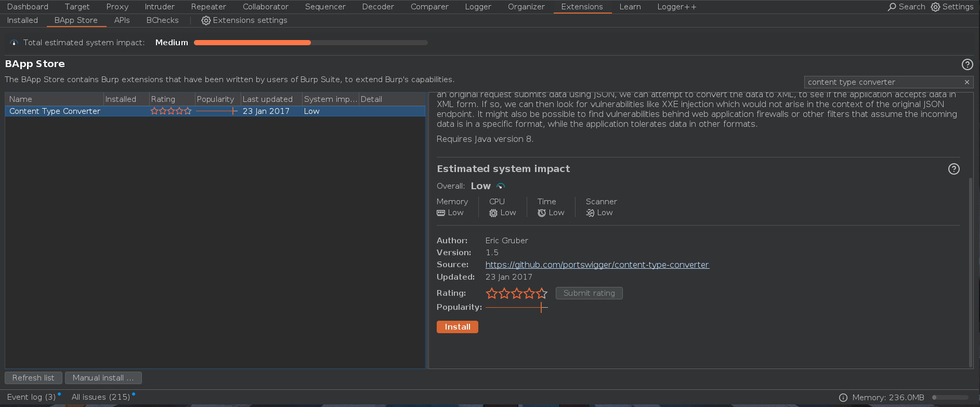This screenshot has height=407, width=980.
Task: Click the Memory impact icon
Action: pyautogui.click(x=441, y=213)
